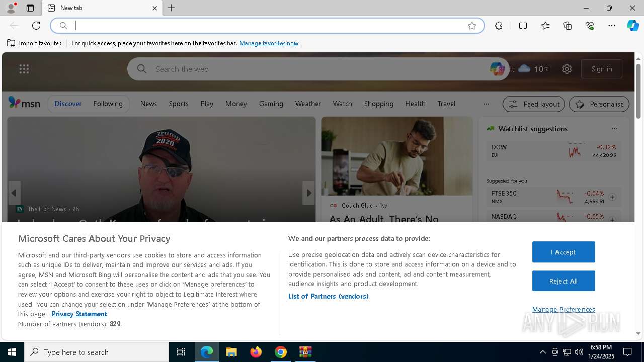Open a new tab with plus button
This screenshot has height=362, width=644.
(x=172, y=8)
